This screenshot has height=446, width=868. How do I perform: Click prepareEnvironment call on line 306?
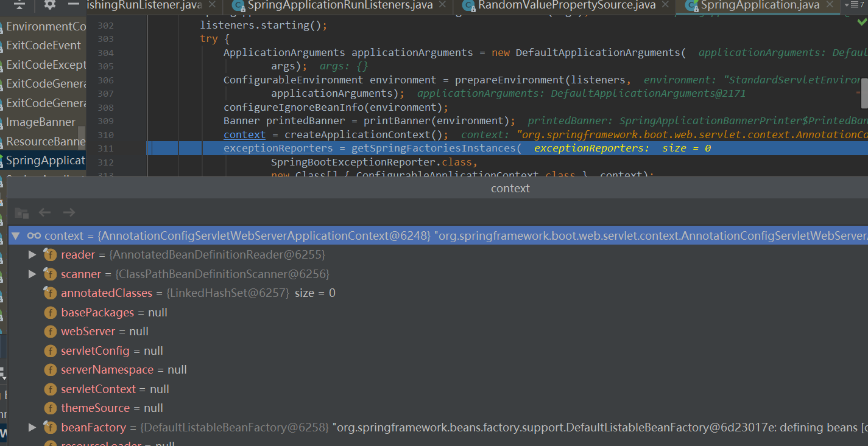(510, 80)
